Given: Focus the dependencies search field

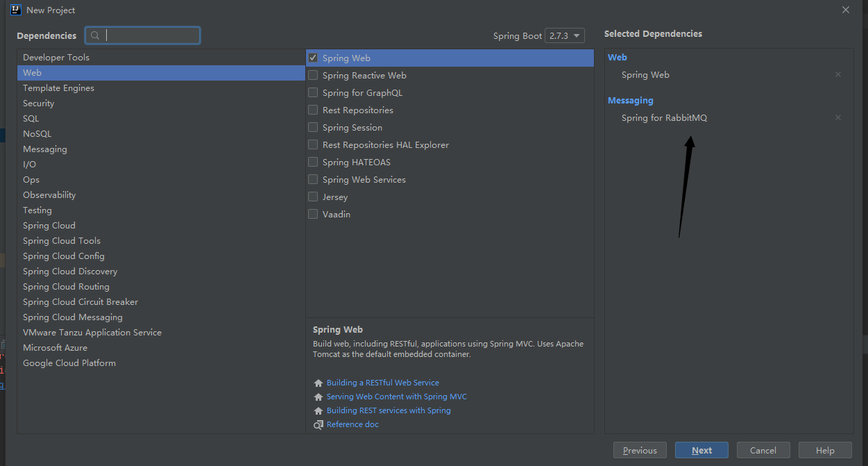Looking at the screenshot, I should pyautogui.click(x=142, y=35).
